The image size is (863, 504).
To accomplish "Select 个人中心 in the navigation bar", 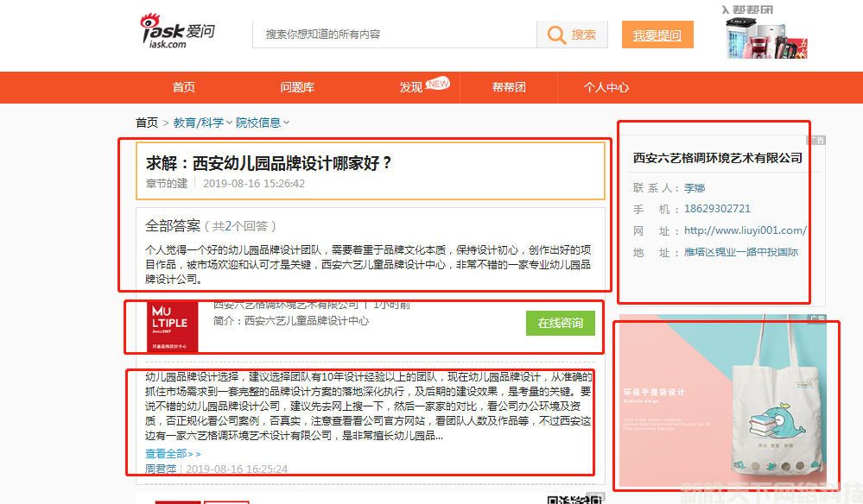I will [606, 87].
